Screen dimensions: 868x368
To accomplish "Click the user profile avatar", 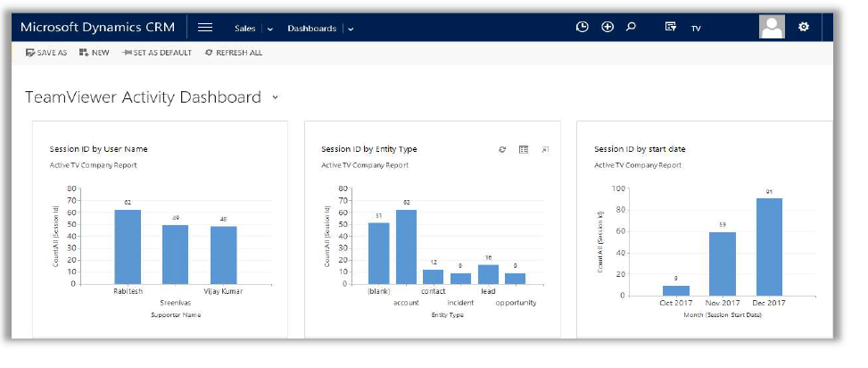I will point(772,28).
